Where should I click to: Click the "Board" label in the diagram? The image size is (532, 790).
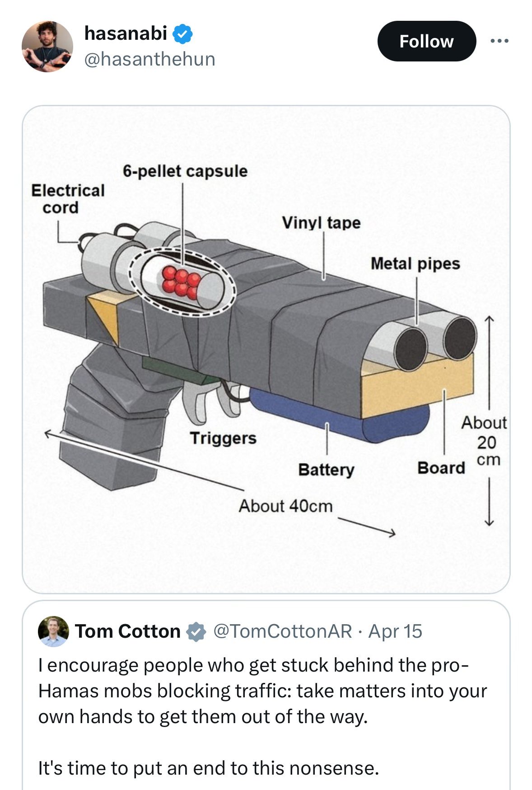441,468
